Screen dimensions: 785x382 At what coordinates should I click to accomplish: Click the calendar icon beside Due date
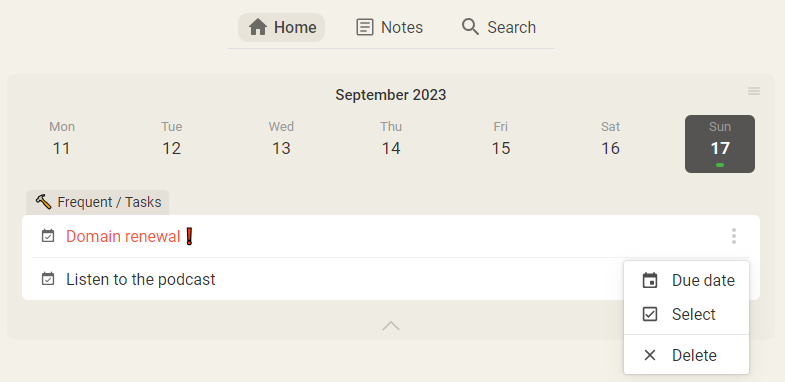[x=650, y=280]
